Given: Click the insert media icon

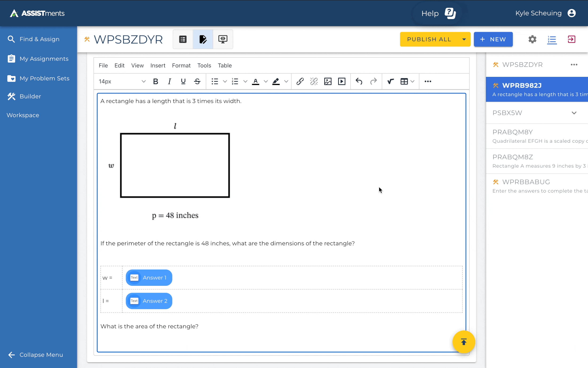Looking at the screenshot, I should coord(342,81).
